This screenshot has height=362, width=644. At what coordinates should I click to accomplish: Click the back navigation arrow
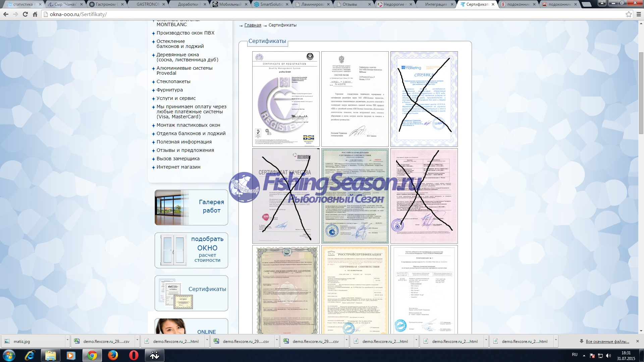point(6,14)
